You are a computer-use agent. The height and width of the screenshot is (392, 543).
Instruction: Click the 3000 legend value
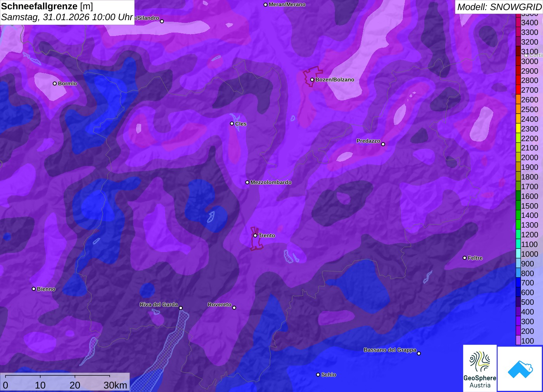pyautogui.click(x=529, y=61)
